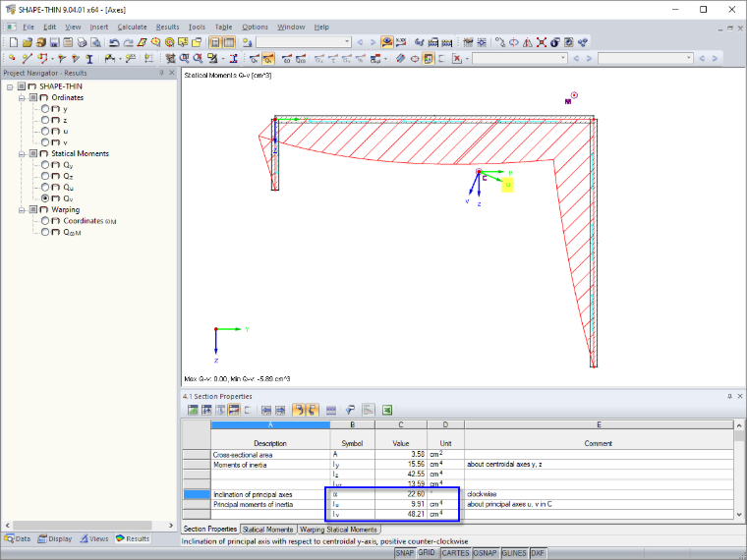747x560 pixels.
Task: Go to previous table with left arrow icon
Action: (266, 410)
